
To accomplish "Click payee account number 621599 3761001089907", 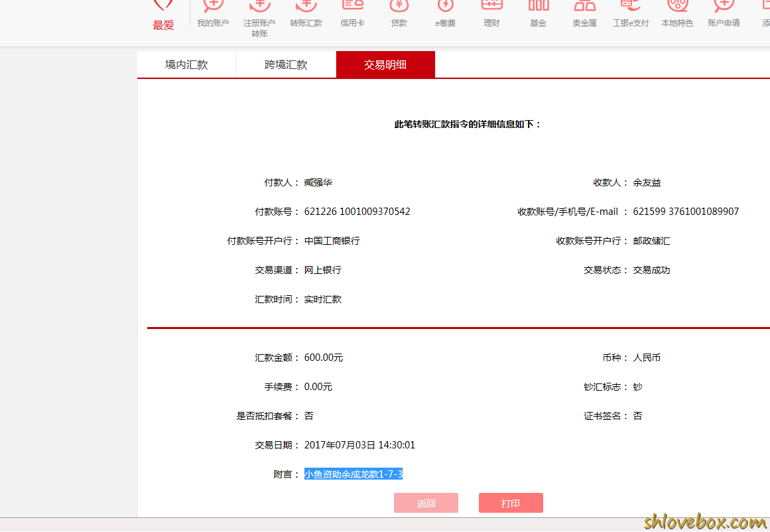I will click(x=686, y=212).
